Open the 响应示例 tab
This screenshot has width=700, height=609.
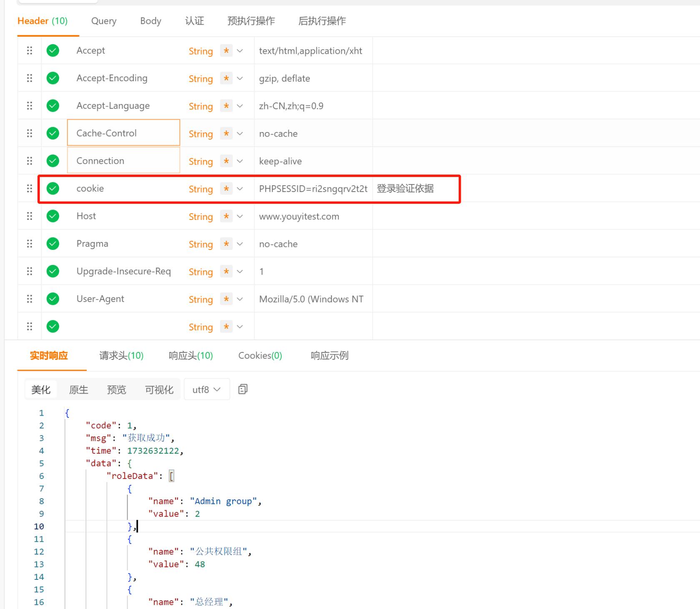(330, 355)
